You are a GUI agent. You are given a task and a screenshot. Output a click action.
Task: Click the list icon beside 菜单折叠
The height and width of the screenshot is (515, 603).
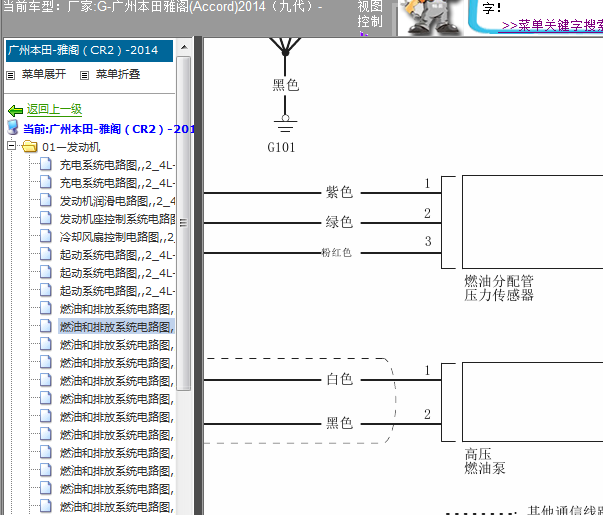pos(84,75)
